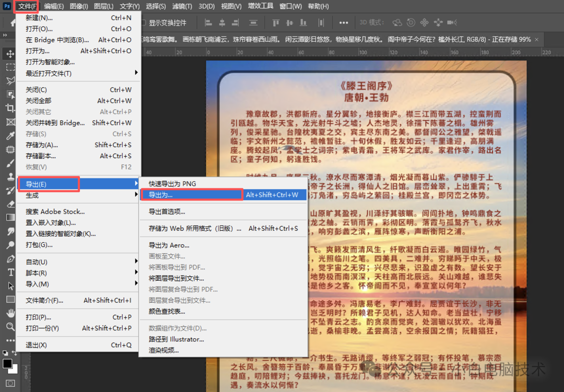This screenshot has height=392, width=564.
Task: Swap foreground and background colors
Action: [14, 353]
